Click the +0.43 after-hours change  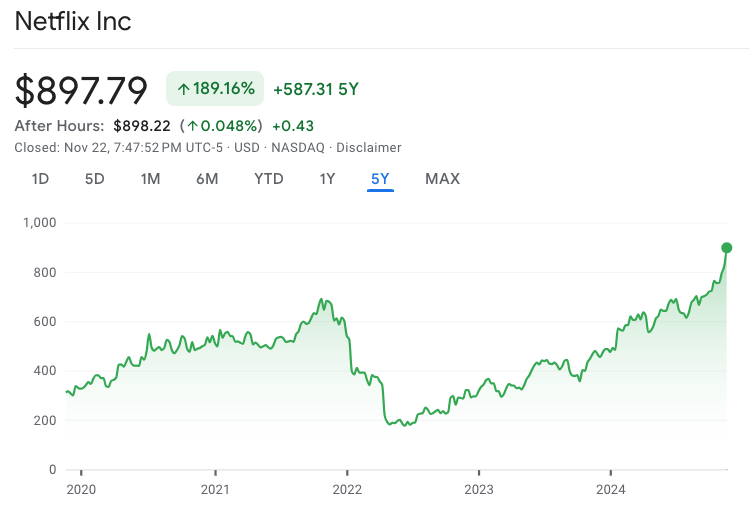pyautogui.click(x=293, y=126)
